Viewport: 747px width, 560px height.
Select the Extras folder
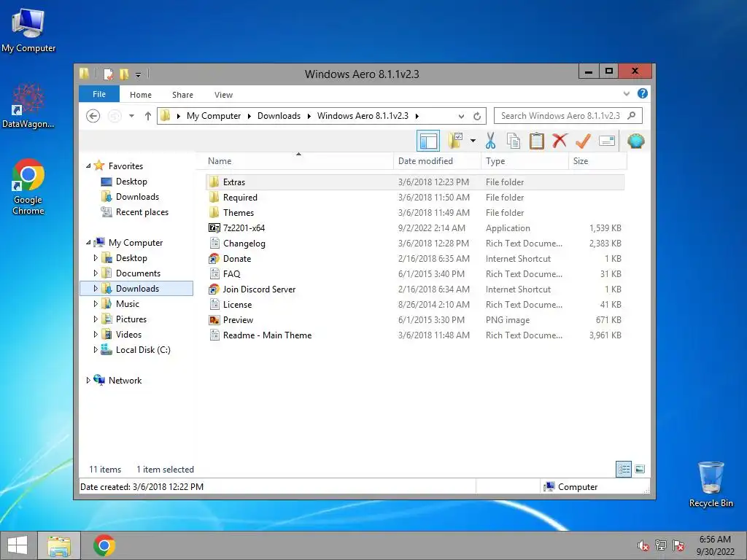(x=415, y=182)
